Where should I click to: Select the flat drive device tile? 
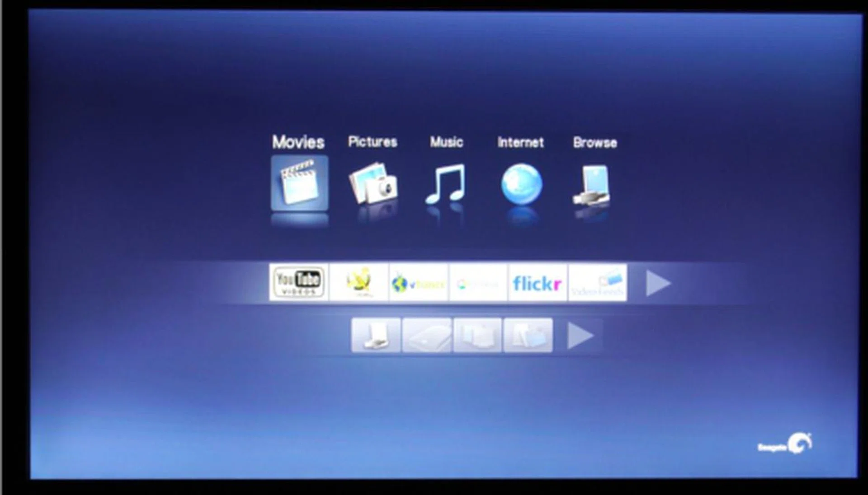pos(427,336)
